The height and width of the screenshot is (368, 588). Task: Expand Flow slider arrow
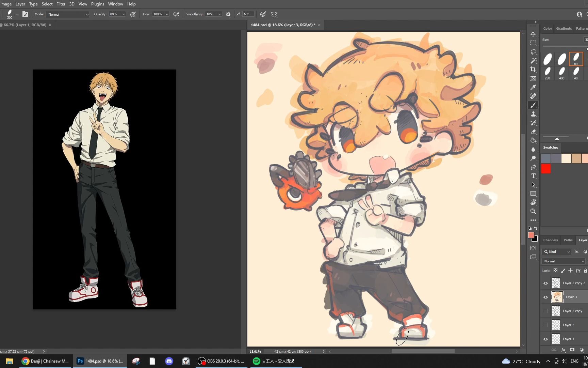click(167, 14)
